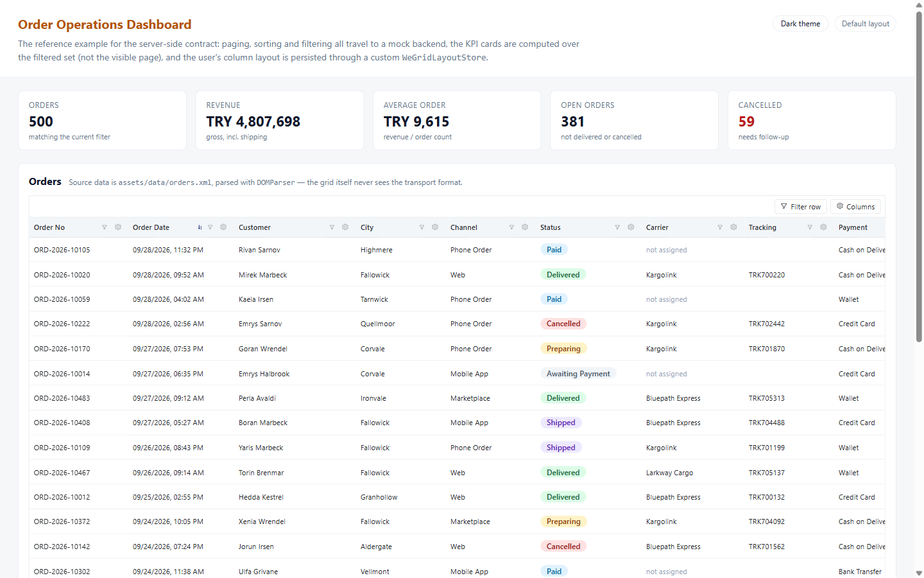Image resolution: width=924 pixels, height=578 pixels.
Task: Select the Open Orders KPI card
Action: (634, 120)
